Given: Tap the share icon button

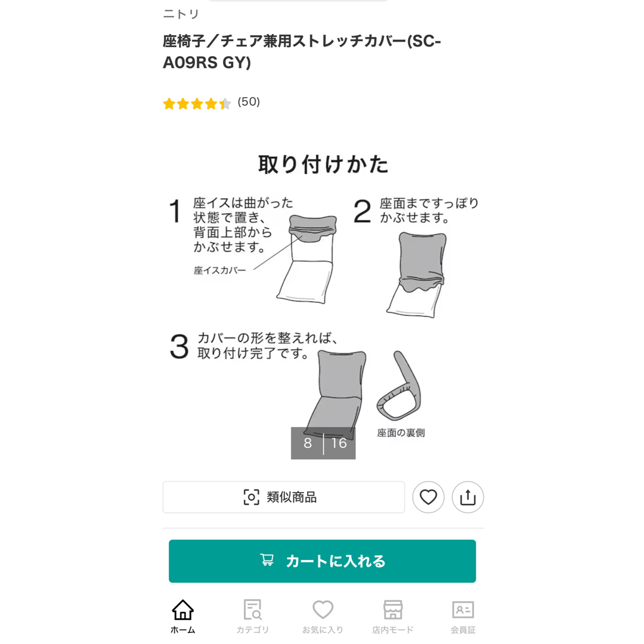Looking at the screenshot, I should [468, 497].
